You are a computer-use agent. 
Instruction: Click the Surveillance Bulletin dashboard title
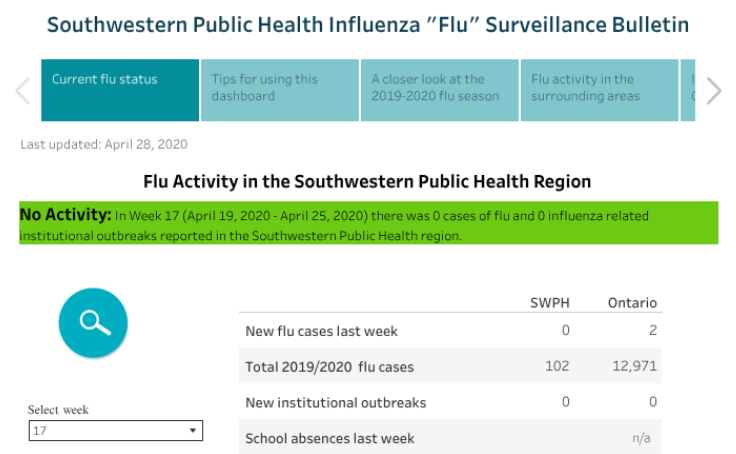pyautogui.click(x=368, y=25)
